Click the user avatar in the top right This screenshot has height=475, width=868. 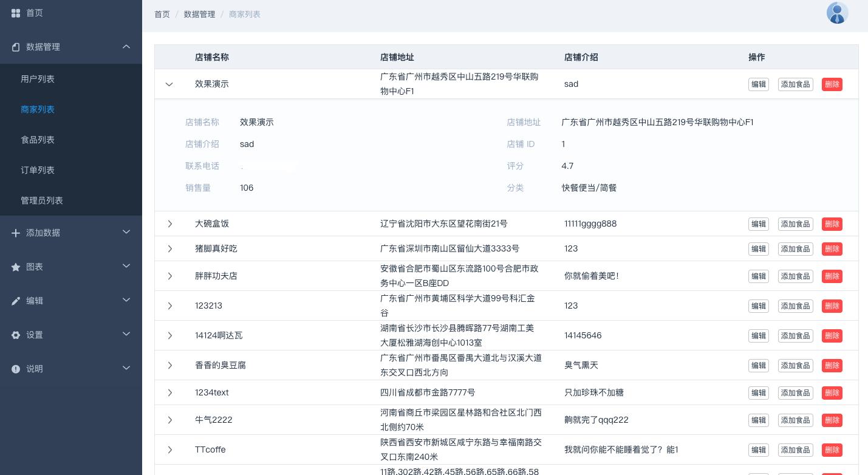pyautogui.click(x=838, y=12)
